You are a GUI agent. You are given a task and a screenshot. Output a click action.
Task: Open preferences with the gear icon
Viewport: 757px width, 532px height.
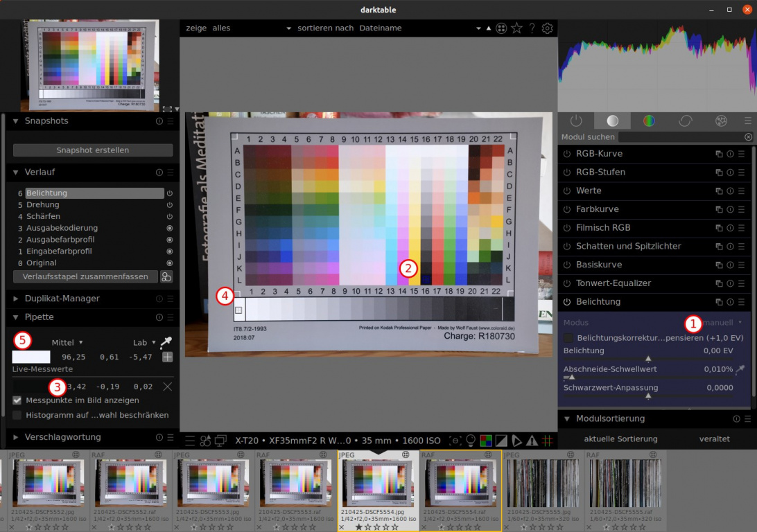coord(547,28)
